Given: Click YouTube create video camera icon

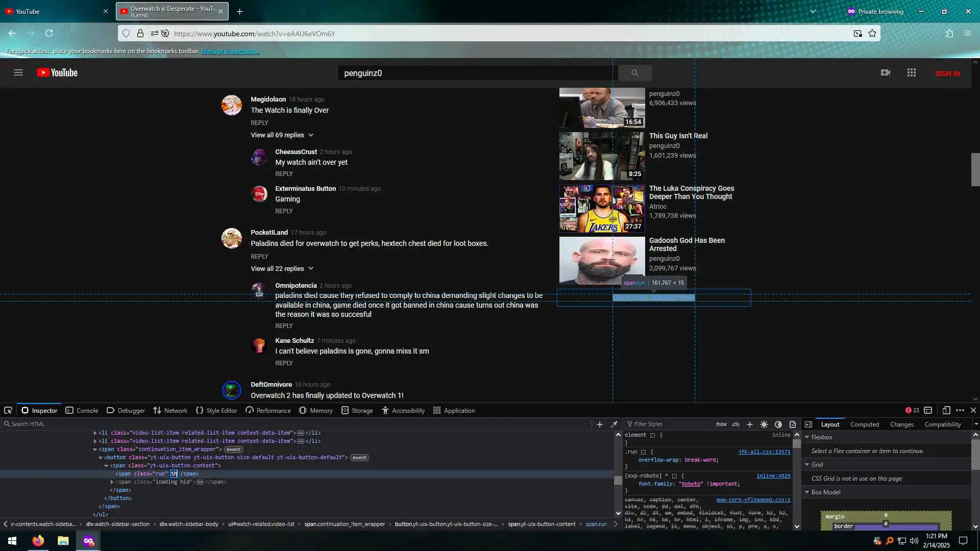Looking at the screenshot, I should (886, 73).
